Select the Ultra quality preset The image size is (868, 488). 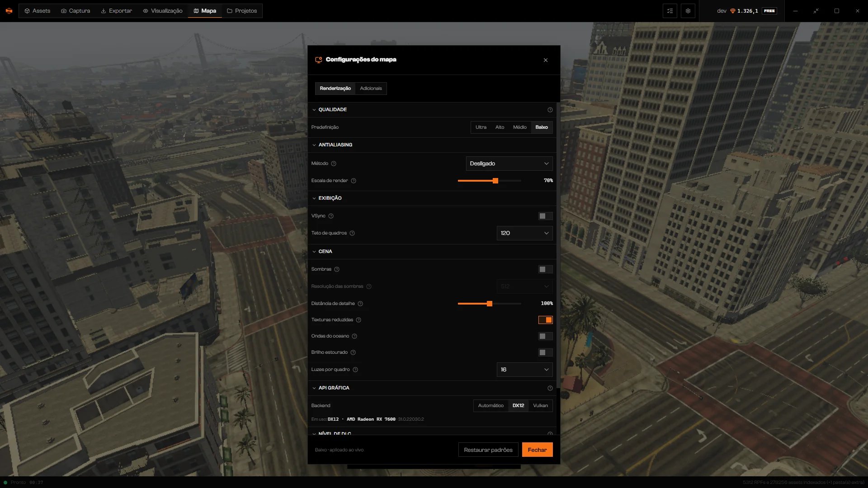click(x=481, y=127)
